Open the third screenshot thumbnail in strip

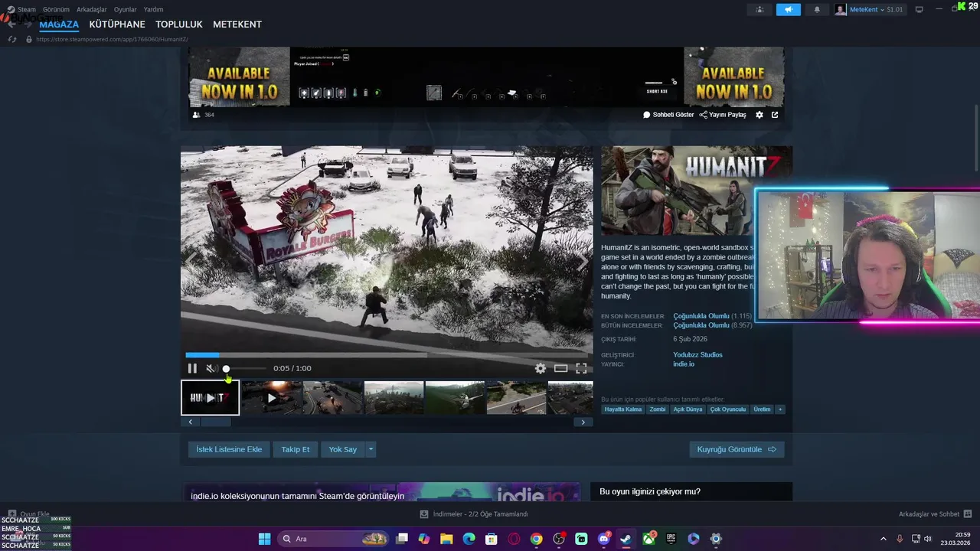332,398
